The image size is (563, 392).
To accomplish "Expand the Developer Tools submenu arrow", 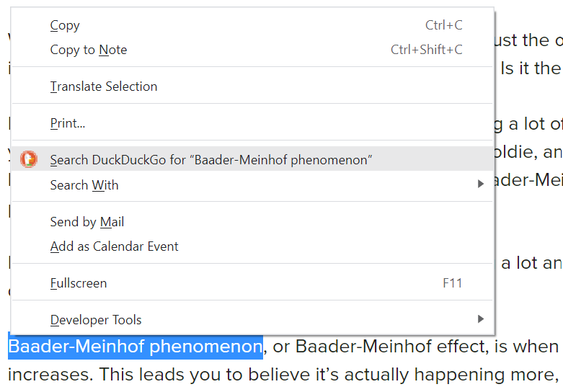I will click(x=480, y=319).
